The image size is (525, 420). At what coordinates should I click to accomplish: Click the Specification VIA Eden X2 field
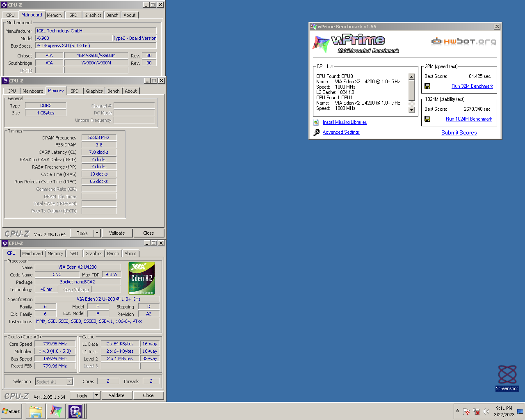[97, 299]
